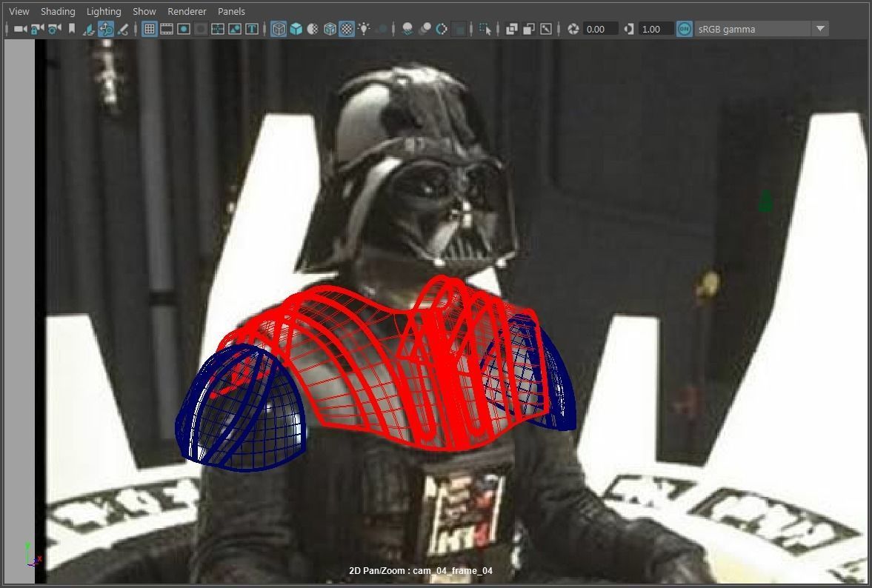872x588 pixels.
Task: Toggle the Resolution Gate icon
Action: point(183,29)
